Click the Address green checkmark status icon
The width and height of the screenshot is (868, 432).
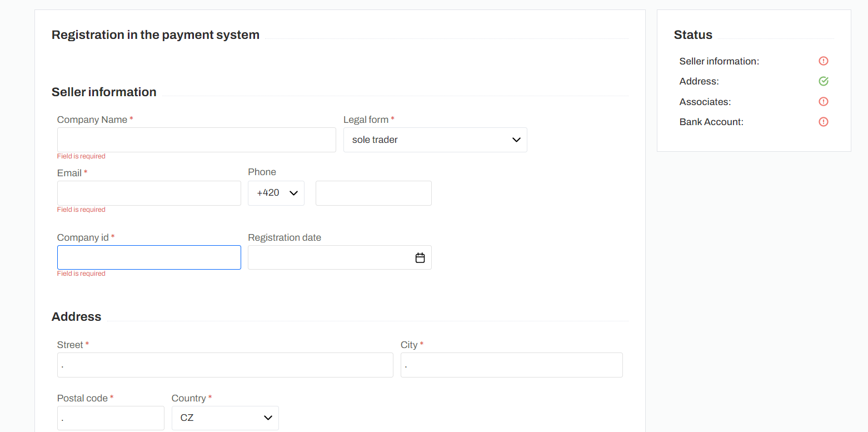(824, 81)
